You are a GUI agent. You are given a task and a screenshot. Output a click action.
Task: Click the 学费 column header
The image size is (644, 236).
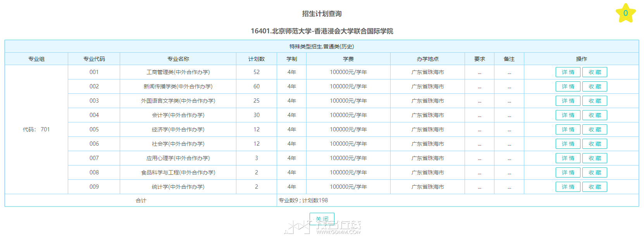pyautogui.click(x=348, y=59)
